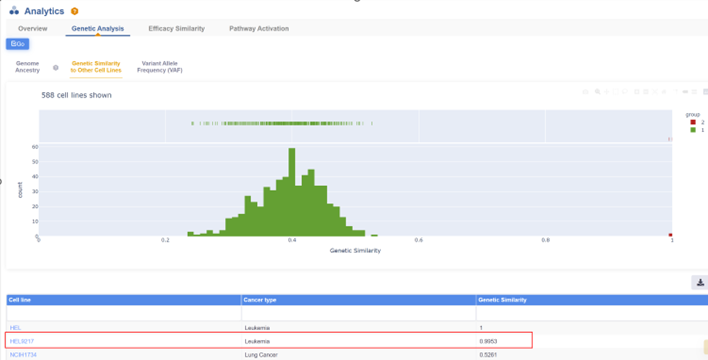Click the '588 cell lines shown' text
This screenshot has height=360, width=708.
point(76,95)
